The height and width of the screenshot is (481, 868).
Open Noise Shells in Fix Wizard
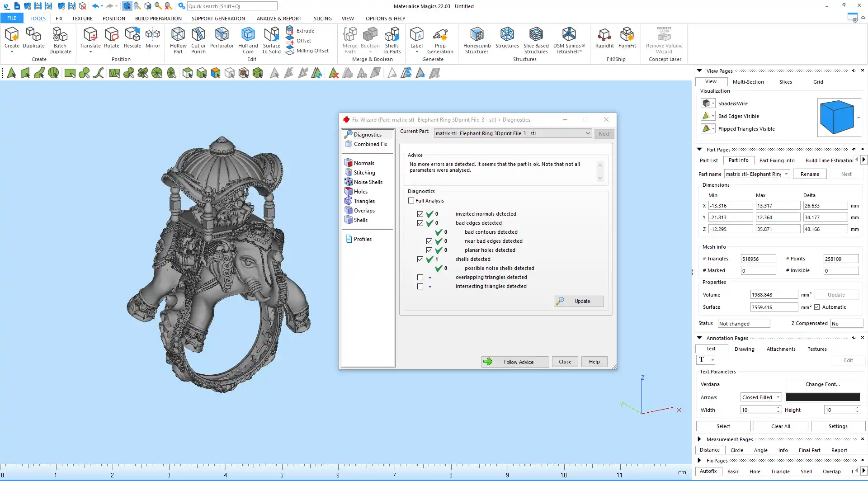click(368, 182)
